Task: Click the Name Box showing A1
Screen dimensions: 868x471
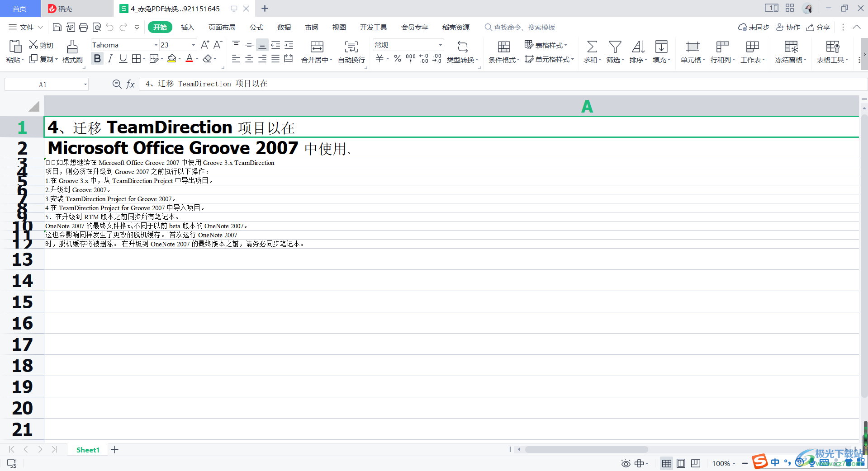Action: click(x=47, y=84)
